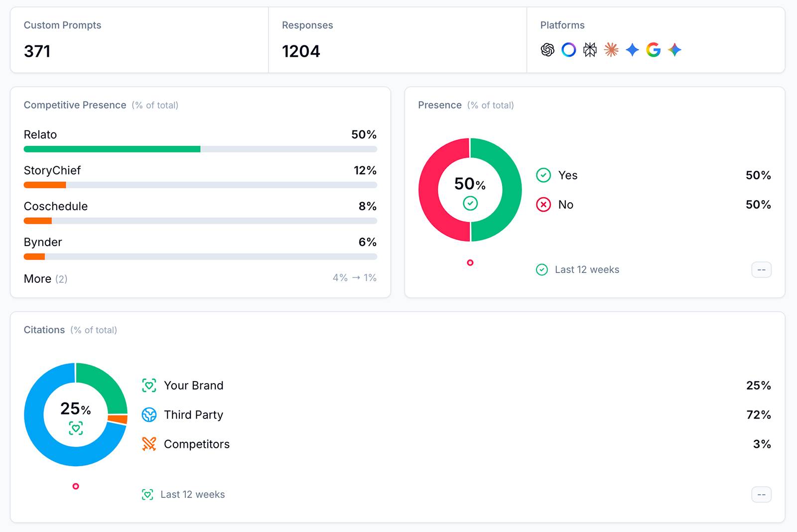Choose the Perplexity platform icon
This screenshot has height=532, width=797.
coord(590,50)
